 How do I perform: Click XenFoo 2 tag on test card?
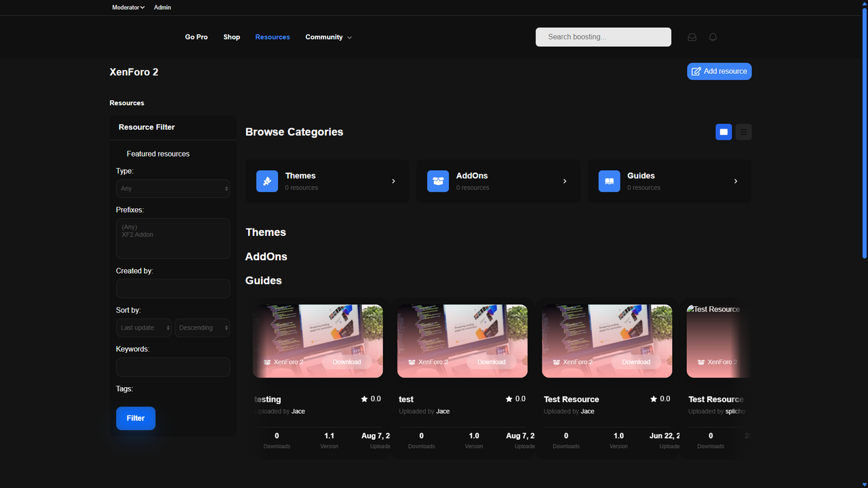tap(428, 362)
